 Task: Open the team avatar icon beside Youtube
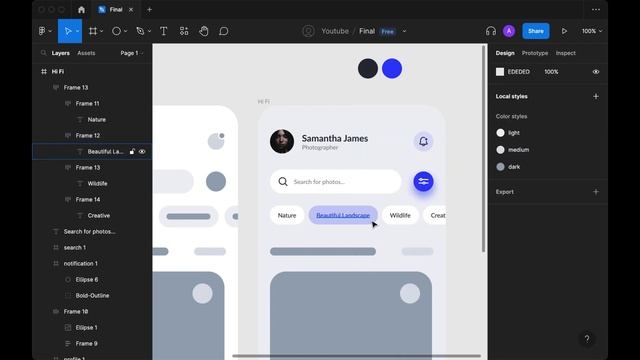(x=308, y=31)
